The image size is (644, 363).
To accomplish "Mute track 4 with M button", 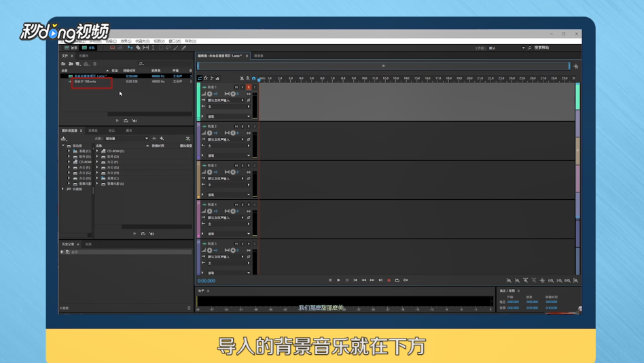I will (236, 205).
